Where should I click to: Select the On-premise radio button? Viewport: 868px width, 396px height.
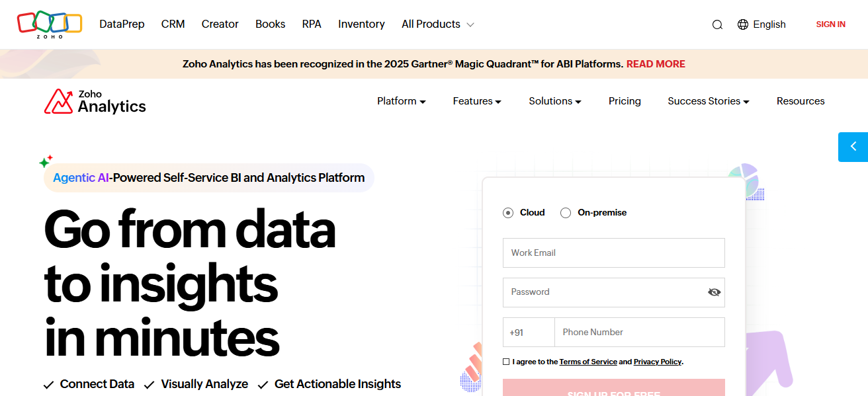tap(566, 213)
